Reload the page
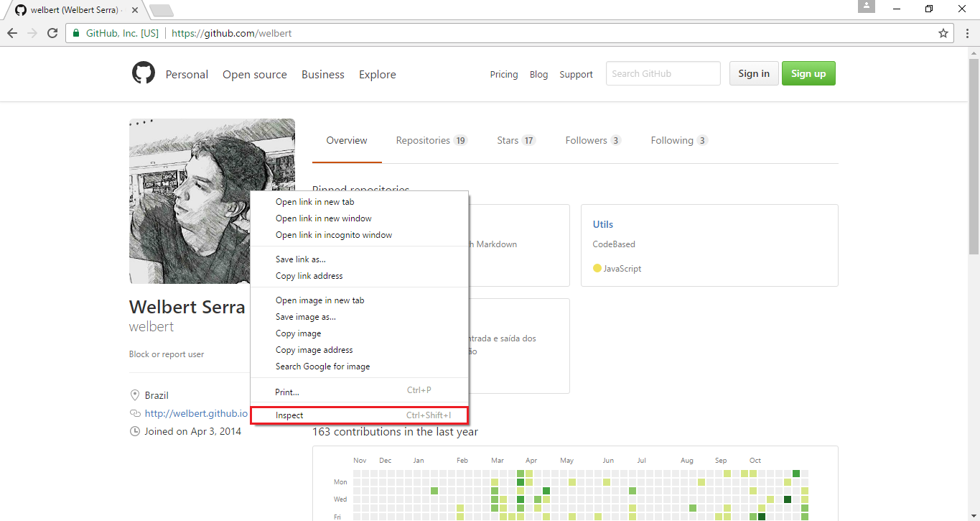The height and width of the screenshot is (521, 980). click(x=52, y=33)
